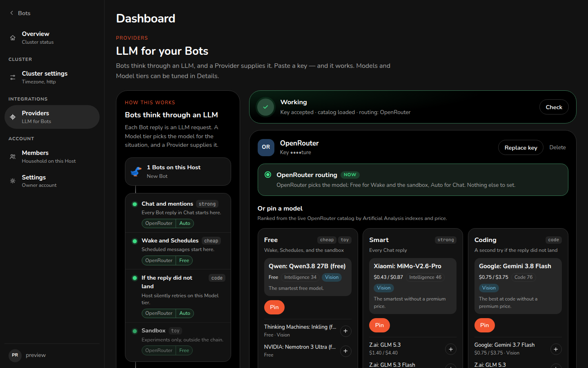
Task: Click the strong tag on Smart card
Action: pos(445,240)
